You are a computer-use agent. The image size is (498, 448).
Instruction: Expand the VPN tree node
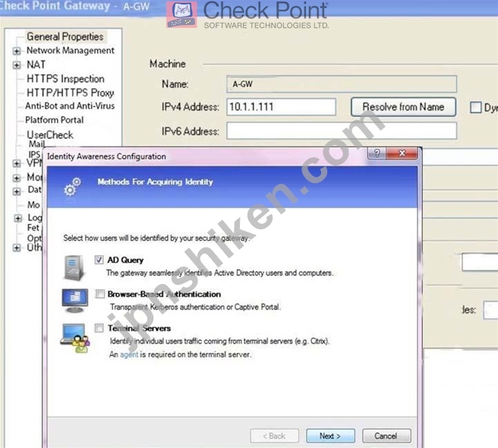coord(17,163)
